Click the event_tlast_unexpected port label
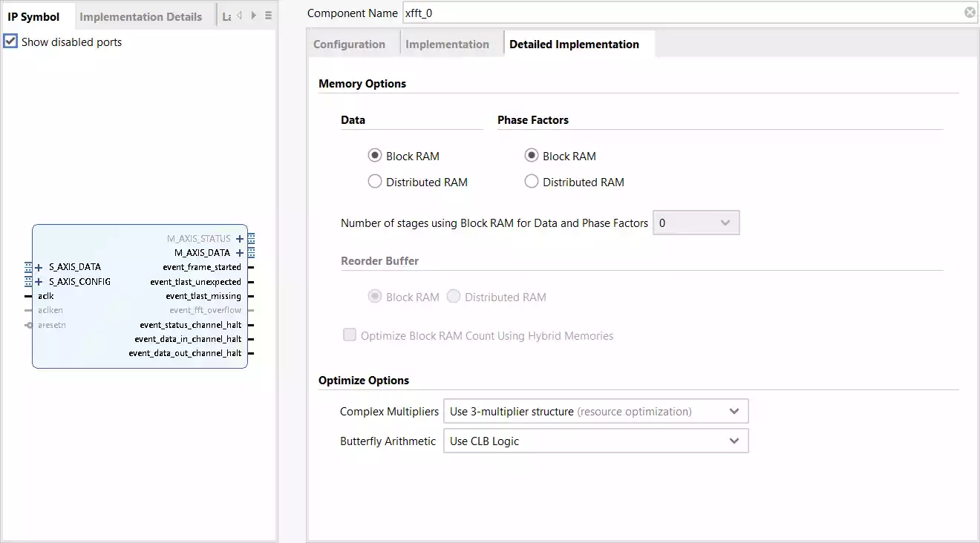This screenshot has height=543, width=980. pos(196,282)
